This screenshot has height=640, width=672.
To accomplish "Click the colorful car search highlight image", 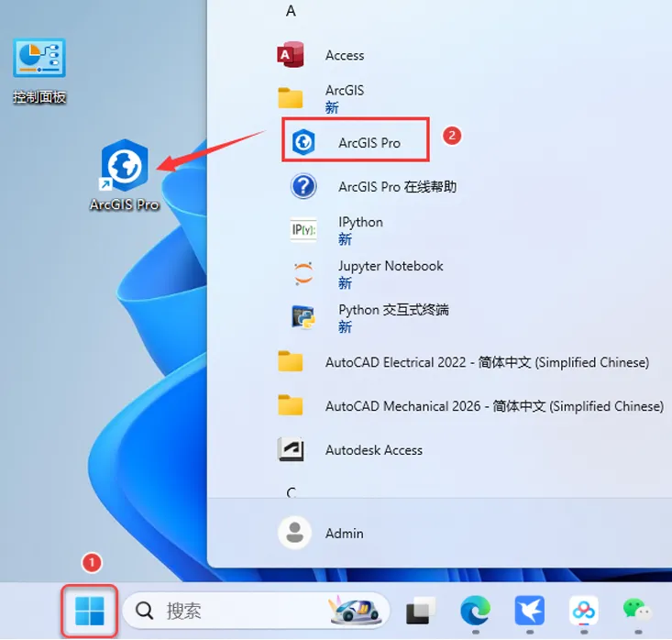I will (356, 610).
